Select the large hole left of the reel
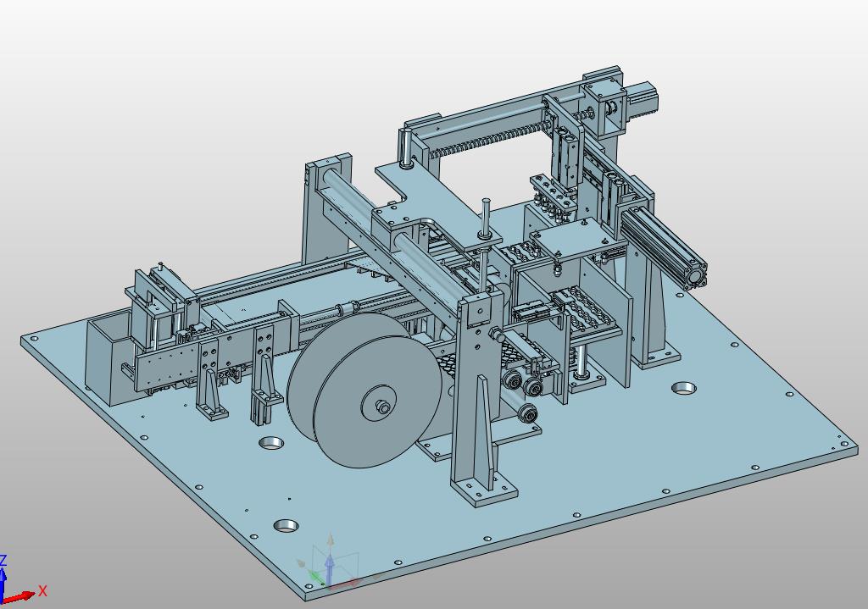The image size is (868, 609). [271, 443]
